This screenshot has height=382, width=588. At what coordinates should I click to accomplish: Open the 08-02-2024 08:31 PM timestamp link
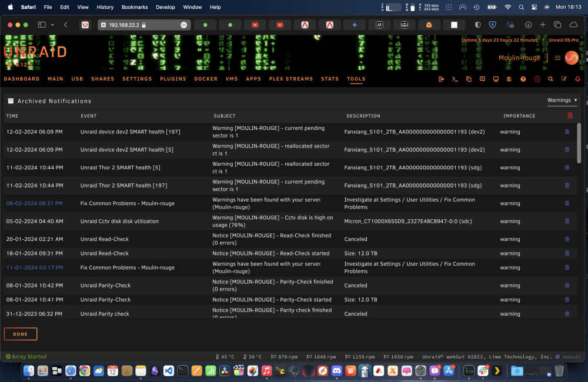[x=35, y=203]
